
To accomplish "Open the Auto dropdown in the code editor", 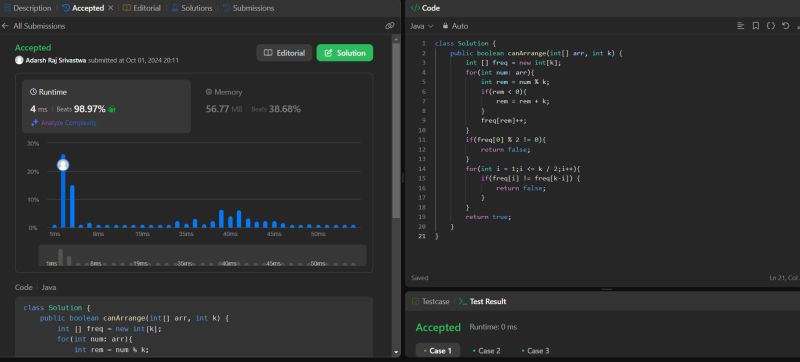I will pos(456,25).
